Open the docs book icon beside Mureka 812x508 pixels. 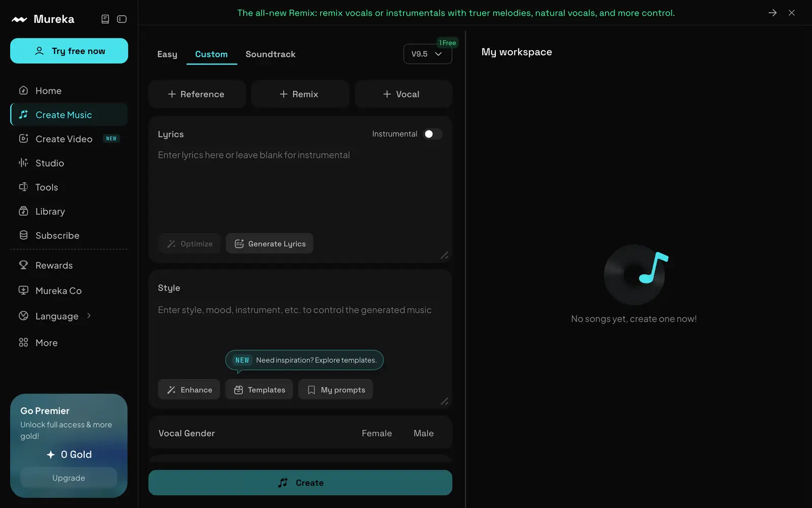[x=105, y=19]
